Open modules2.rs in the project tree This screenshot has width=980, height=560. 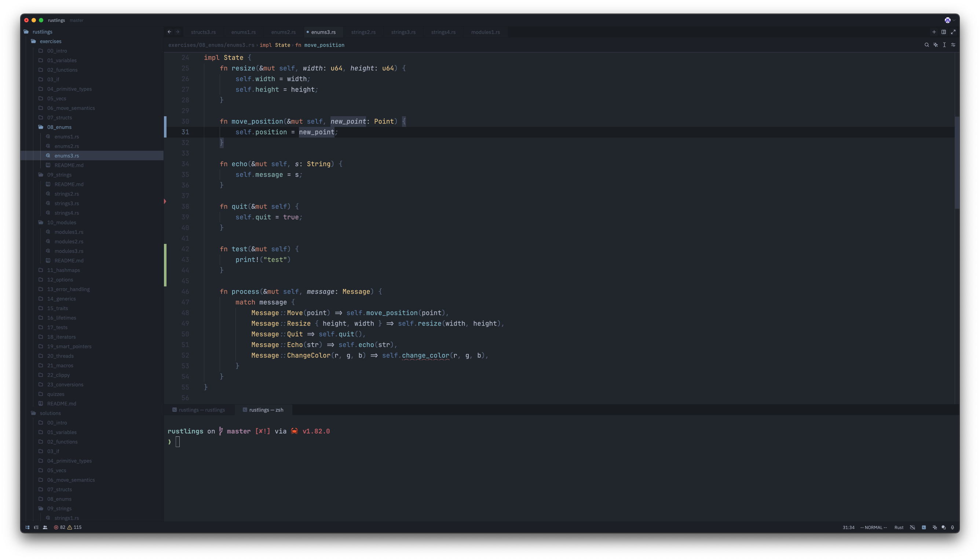click(69, 242)
